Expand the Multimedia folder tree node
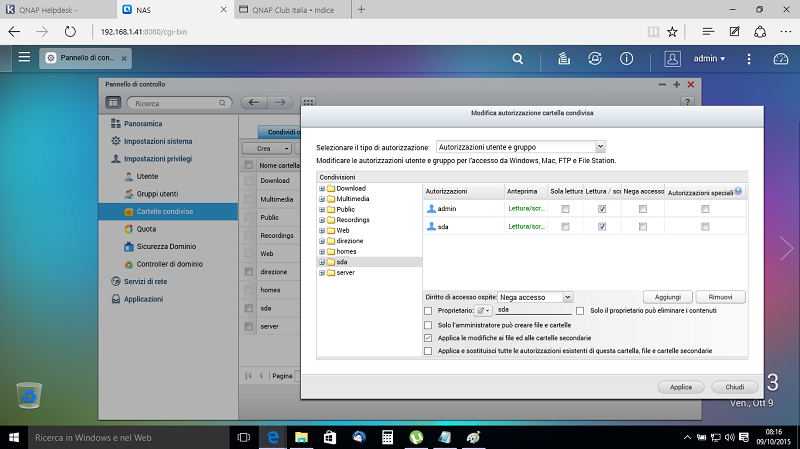Screen dimensions: 800x449 pos(322,199)
